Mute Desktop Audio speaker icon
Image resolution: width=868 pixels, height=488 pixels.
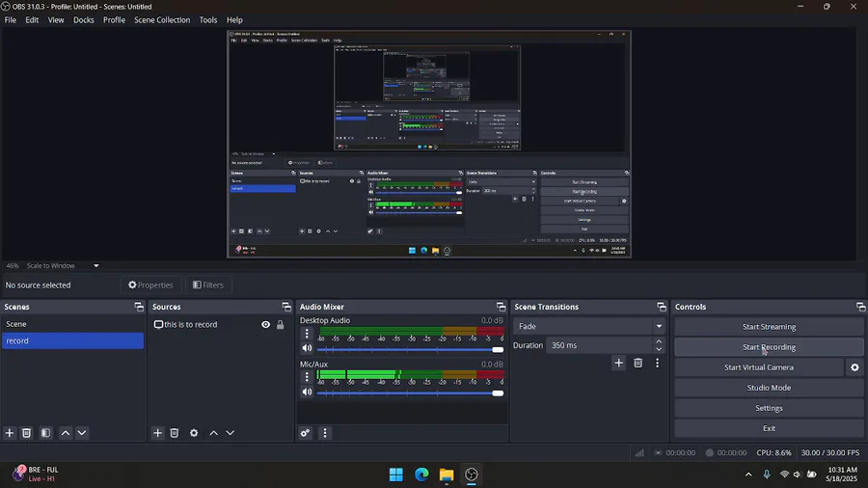click(x=307, y=348)
